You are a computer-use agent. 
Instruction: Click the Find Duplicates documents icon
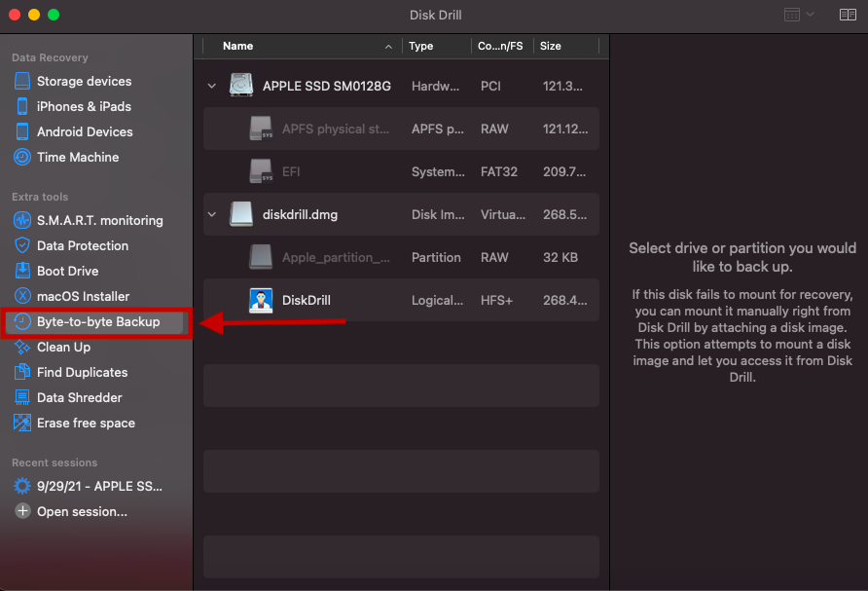click(22, 372)
